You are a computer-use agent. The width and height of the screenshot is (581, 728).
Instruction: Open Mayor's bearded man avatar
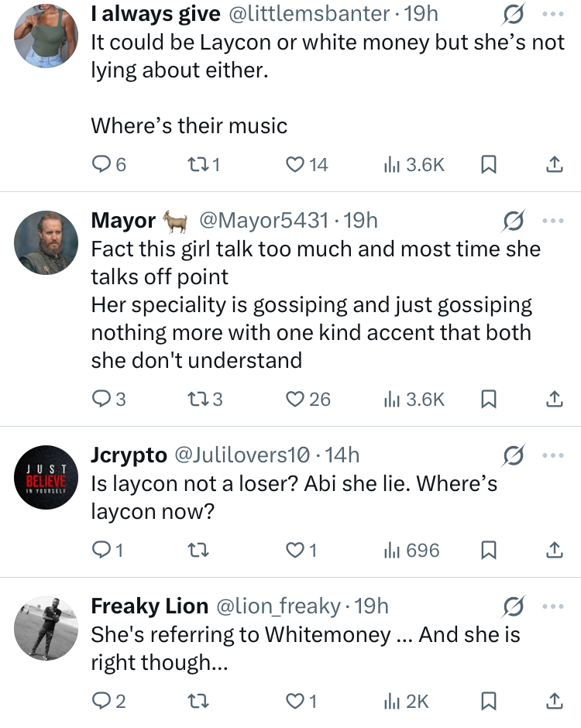(x=46, y=242)
